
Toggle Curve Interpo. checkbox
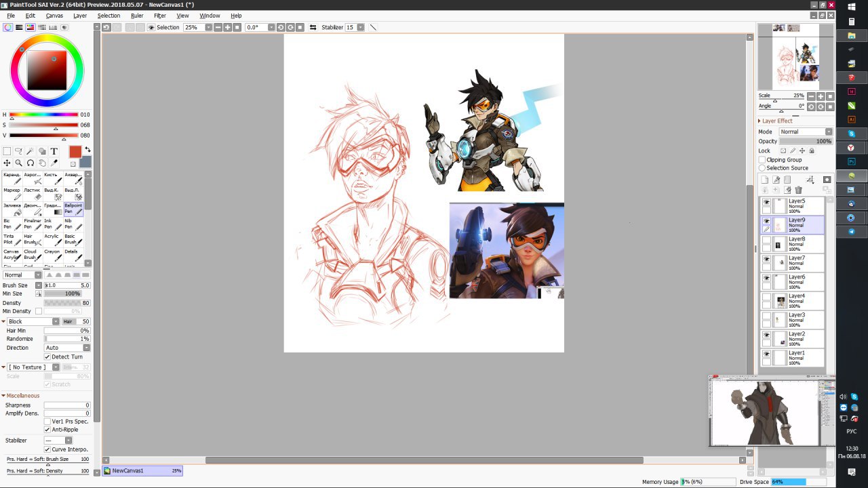(47, 449)
